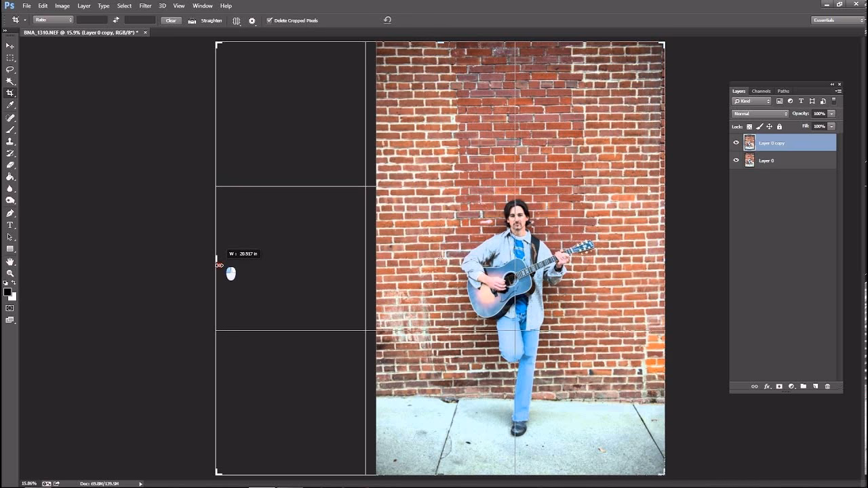Filter layers by Type using the T icon
The image size is (868, 488).
(x=801, y=100)
